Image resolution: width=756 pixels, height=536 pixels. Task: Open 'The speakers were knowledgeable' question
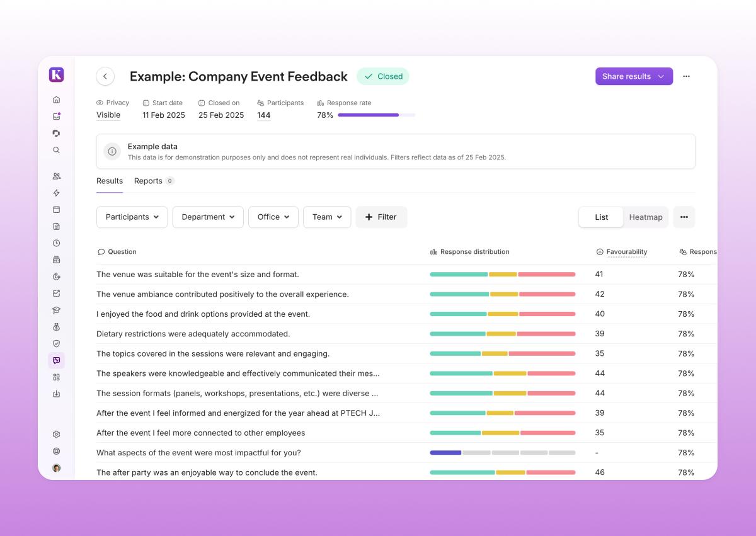[x=238, y=373]
